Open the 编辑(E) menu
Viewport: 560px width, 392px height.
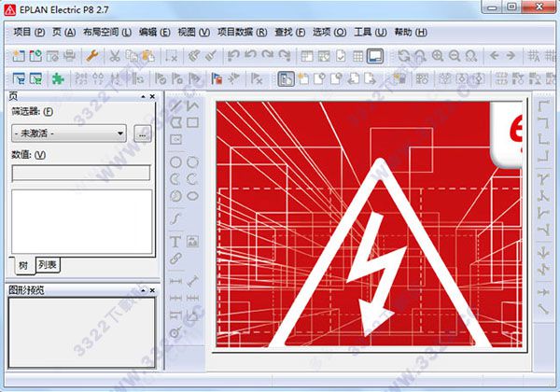click(154, 32)
